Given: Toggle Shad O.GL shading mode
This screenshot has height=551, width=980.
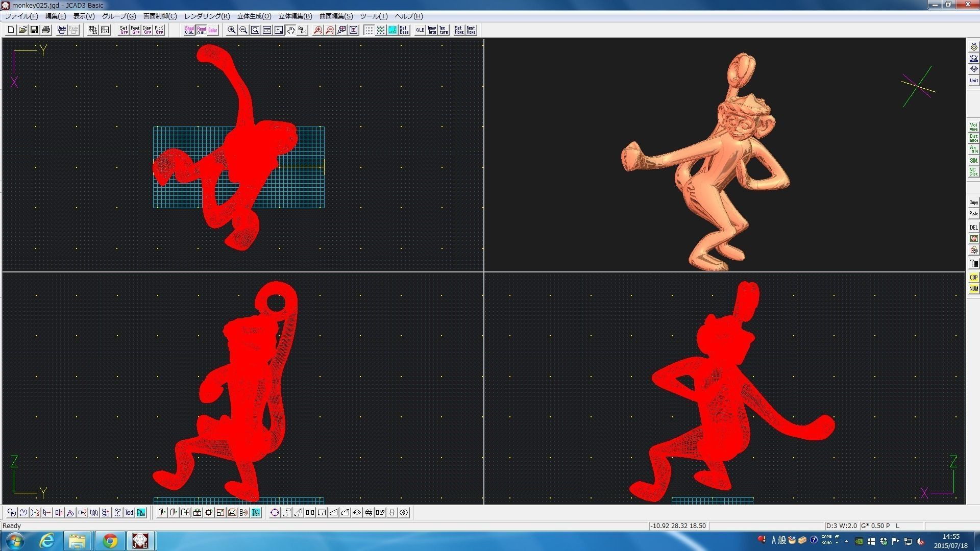Looking at the screenshot, I should click(189, 30).
